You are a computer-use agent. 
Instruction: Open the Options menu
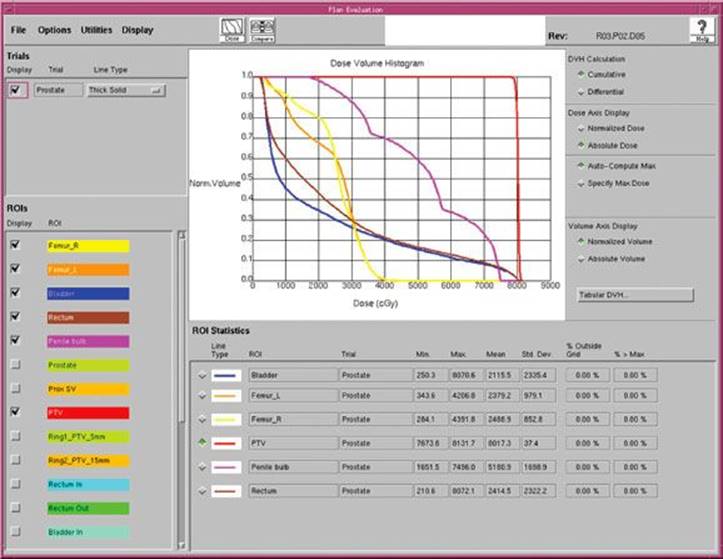(x=54, y=30)
